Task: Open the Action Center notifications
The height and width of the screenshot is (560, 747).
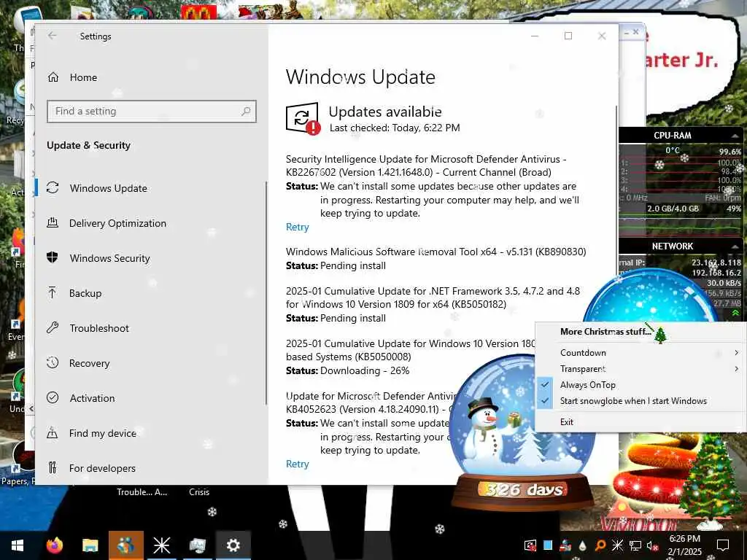Action: coord(723,545)
